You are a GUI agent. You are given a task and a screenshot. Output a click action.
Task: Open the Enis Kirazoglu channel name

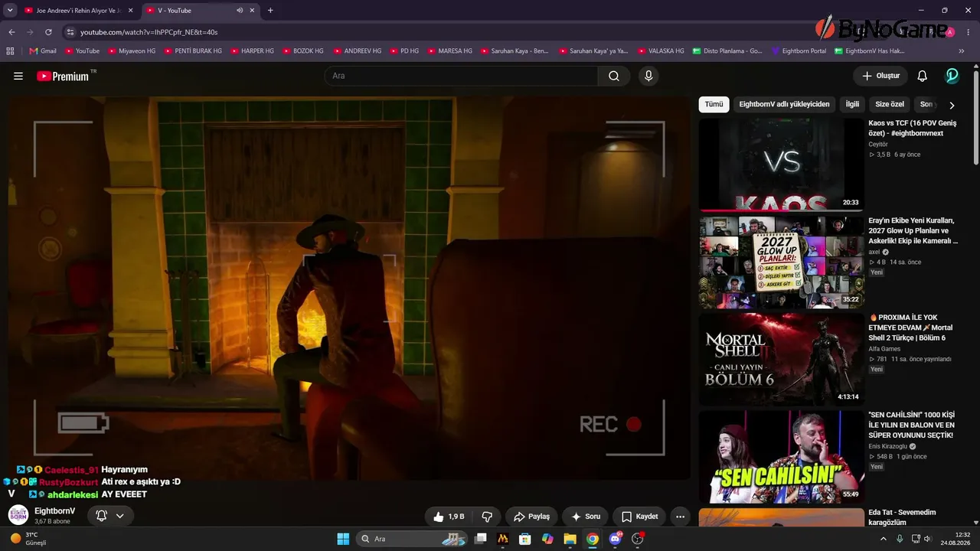(887, 446)
